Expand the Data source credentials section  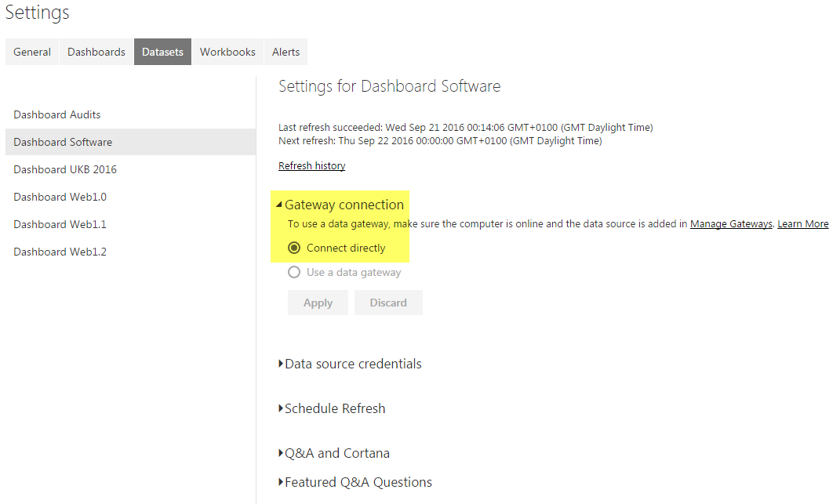(x=351, y=364)
